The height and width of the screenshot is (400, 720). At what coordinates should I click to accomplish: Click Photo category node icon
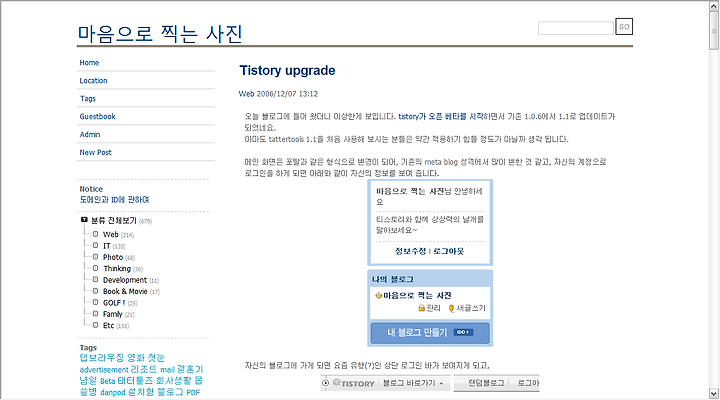(x=96, y=257)
